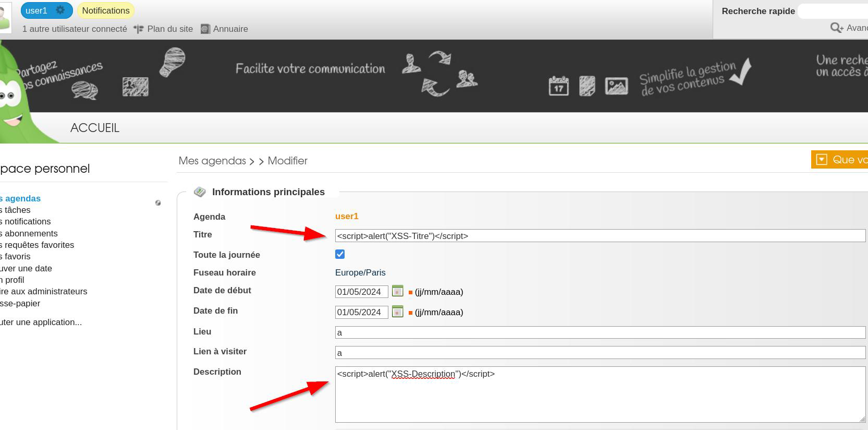This screenshot has width=868, height=430.
Task: Open the Date de début calendar picker
Action: click(x=398, y=291)
